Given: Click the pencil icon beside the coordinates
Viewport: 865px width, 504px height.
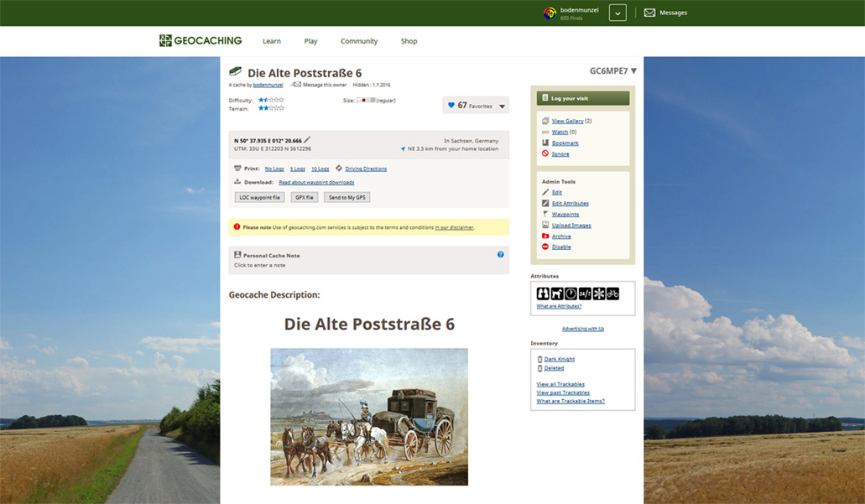Looking at the screenshot, I should click(307, 140).
